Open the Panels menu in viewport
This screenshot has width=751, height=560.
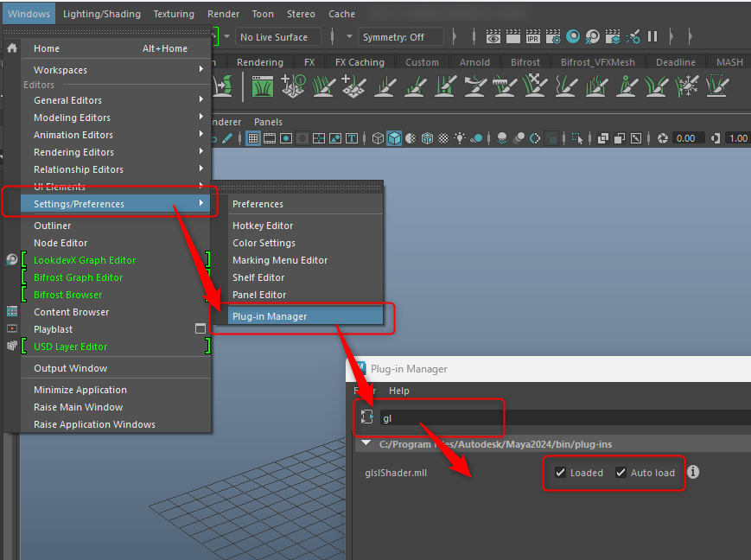(268, 122)
